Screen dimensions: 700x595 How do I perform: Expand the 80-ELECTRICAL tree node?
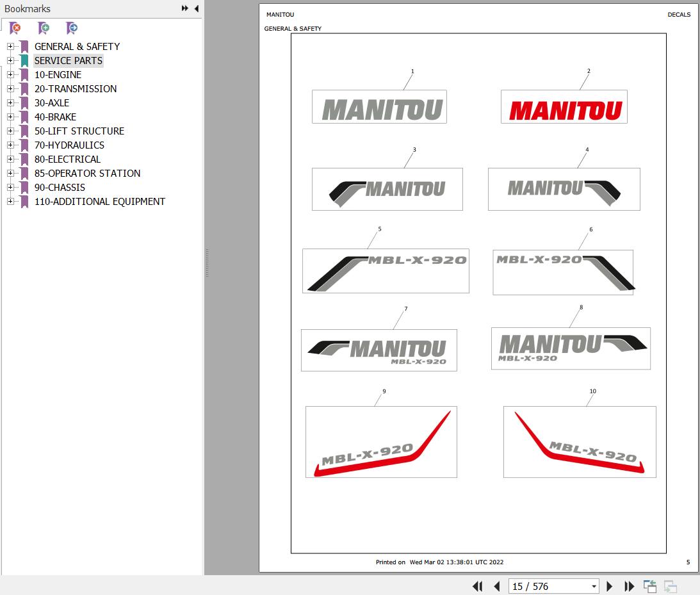10,159
